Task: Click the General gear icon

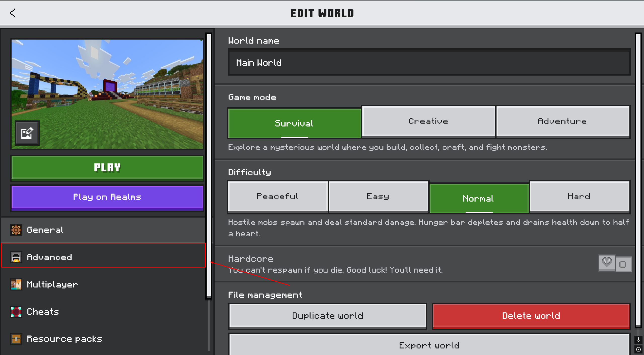Action: coord(16,230)
